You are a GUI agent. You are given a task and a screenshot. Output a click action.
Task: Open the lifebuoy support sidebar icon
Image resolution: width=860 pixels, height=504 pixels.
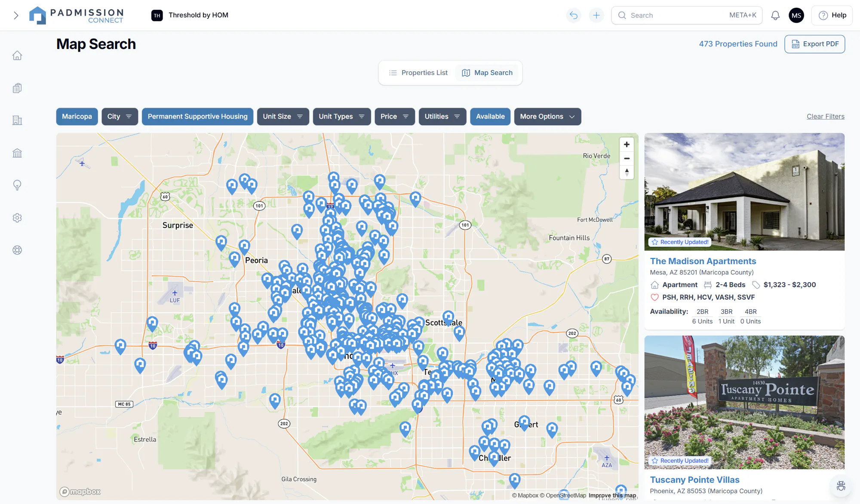[17, 250]
